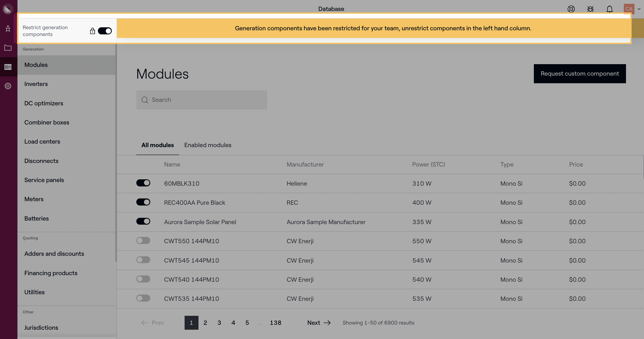This screenshot has height=339, width=644.
Task: Go to page 2
Action: coord(205,323)
